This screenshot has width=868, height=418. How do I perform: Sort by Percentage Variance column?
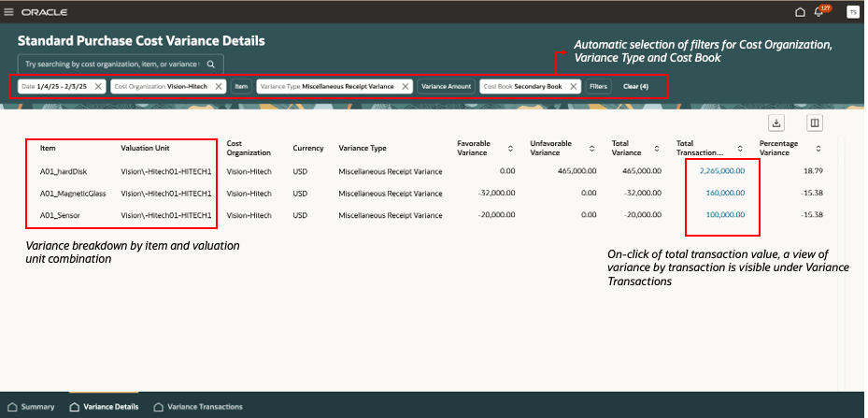[x=818, y=149]
